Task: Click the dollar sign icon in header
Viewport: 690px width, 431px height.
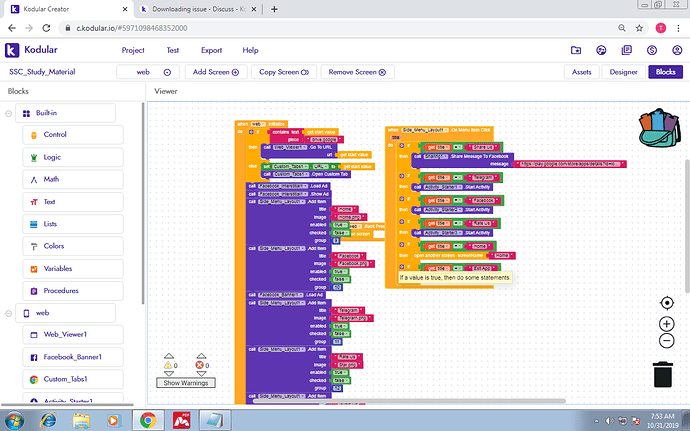Action: pos(652,50)
